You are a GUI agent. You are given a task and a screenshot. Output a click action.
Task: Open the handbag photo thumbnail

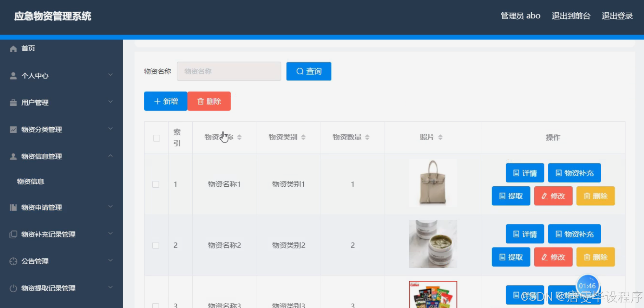(433, 183)
